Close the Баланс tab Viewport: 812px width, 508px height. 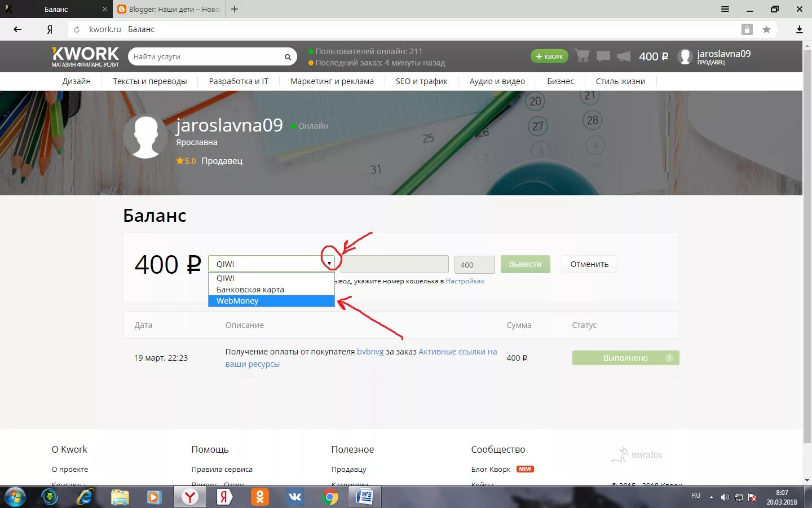pyautogui.click(x=104, y=9)
